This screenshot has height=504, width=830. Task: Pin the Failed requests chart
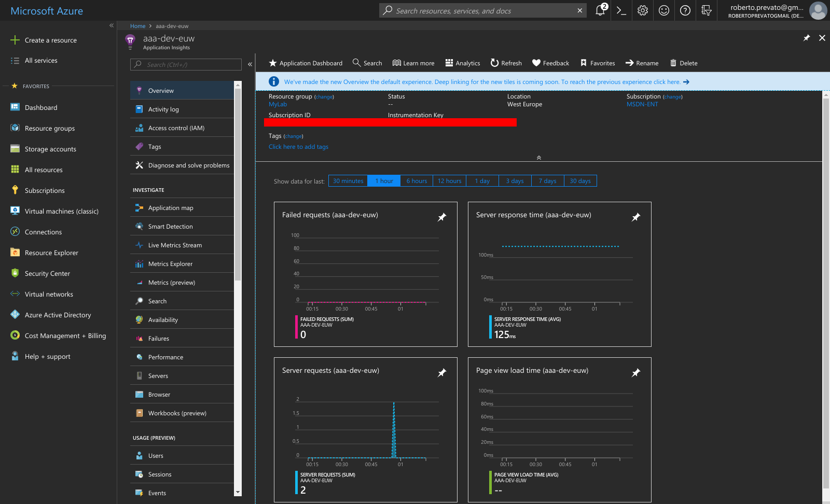pos(442,217)
